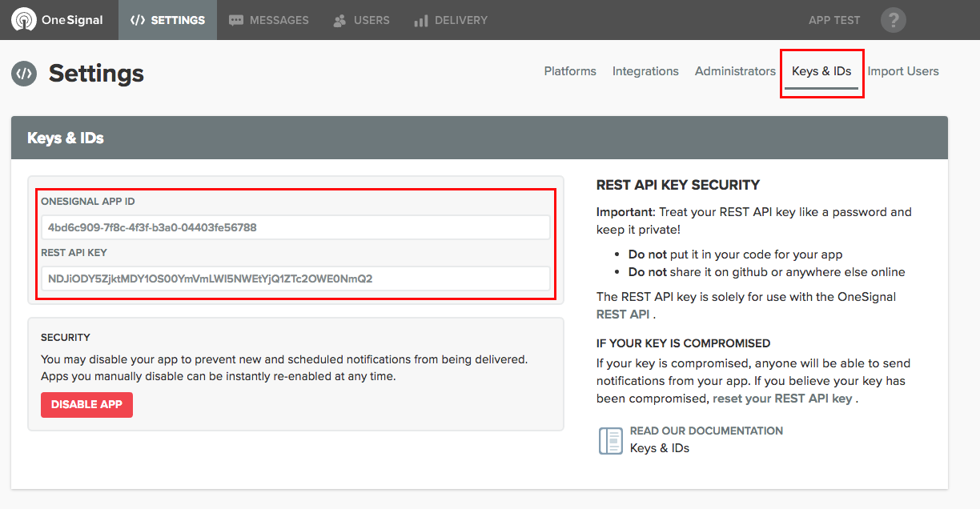Open the Settings tab in top navigation

[x=167, y=20]
